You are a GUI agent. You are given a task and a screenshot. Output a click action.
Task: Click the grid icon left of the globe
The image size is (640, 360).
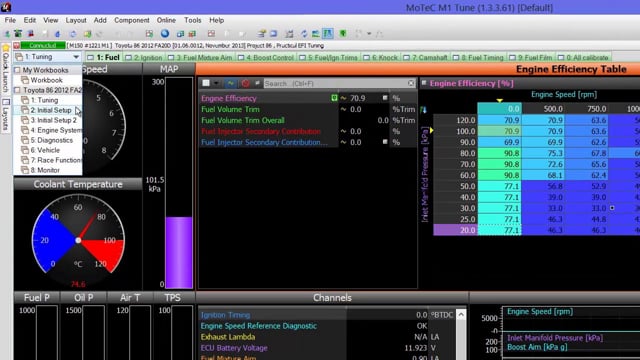(149, 34)
